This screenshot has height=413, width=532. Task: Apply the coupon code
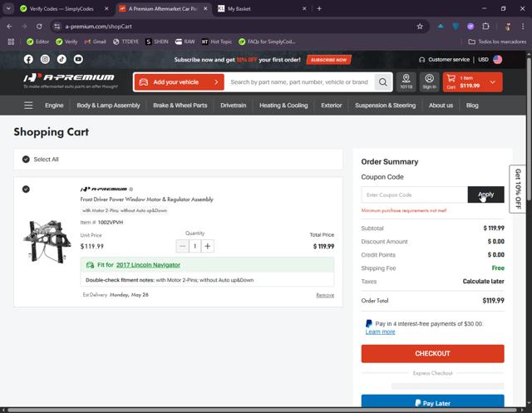click(x=485, y=194)
